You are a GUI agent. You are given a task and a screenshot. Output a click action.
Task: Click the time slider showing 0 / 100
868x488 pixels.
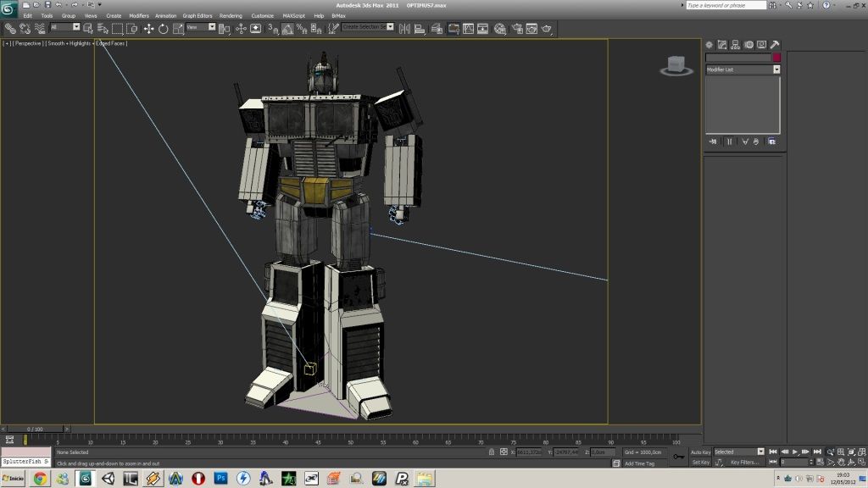coord(34,429)
